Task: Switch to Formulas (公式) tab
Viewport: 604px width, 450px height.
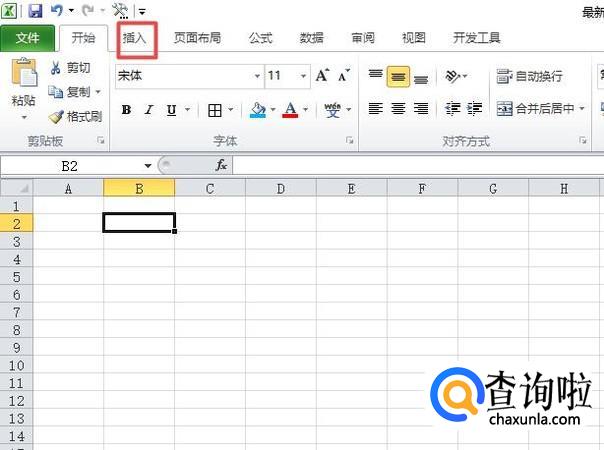Action: pos(260,38)
